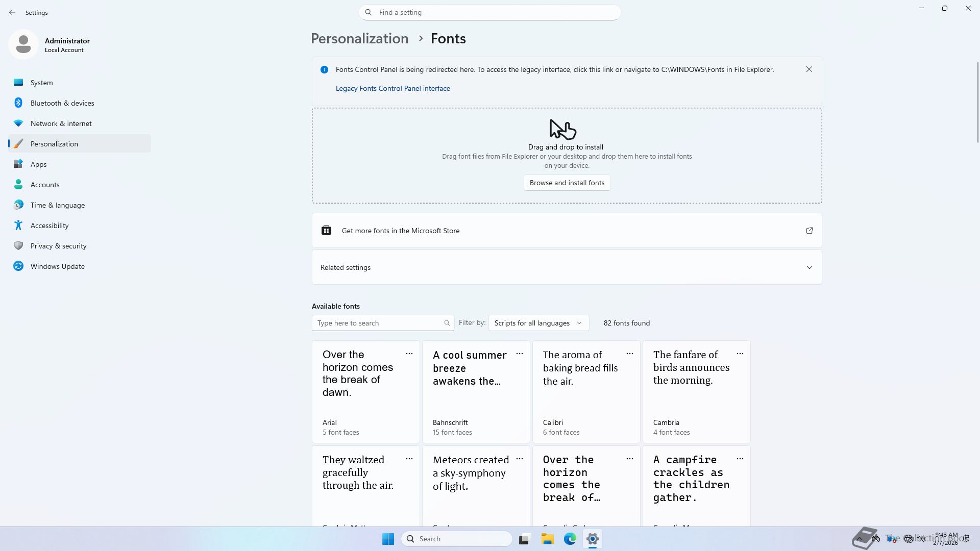Open the Bluetooth & devices section
The width and height of the screenshot is (980, 551).
tap(62, 103)
